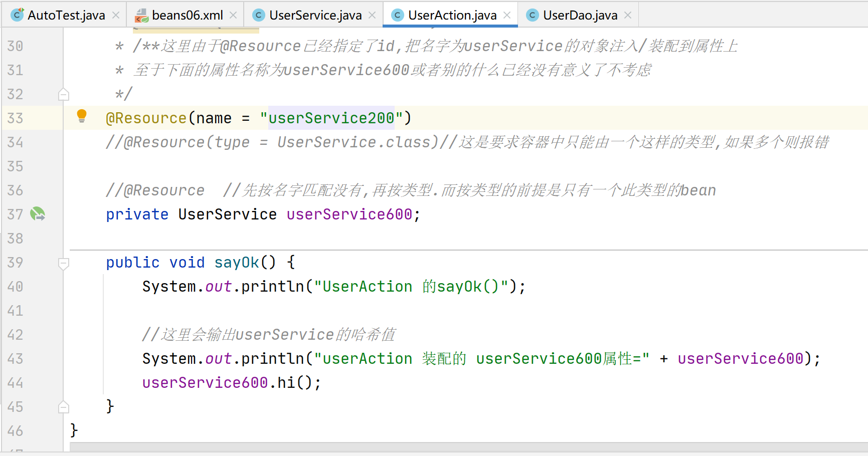Image resolution: width=868 pixels, height=456 pixels.
Task: Click the public keyword on line 39
Action: tap(132, 263)
